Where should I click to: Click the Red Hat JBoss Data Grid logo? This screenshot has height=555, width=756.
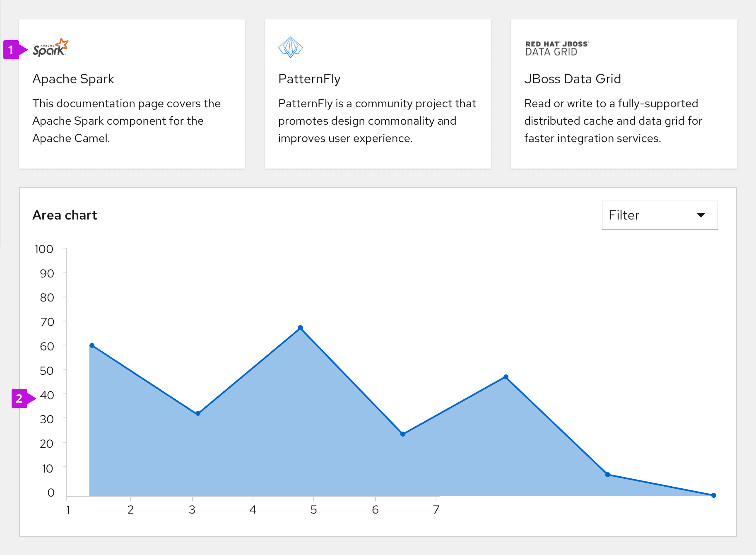(x=557, y=48)
